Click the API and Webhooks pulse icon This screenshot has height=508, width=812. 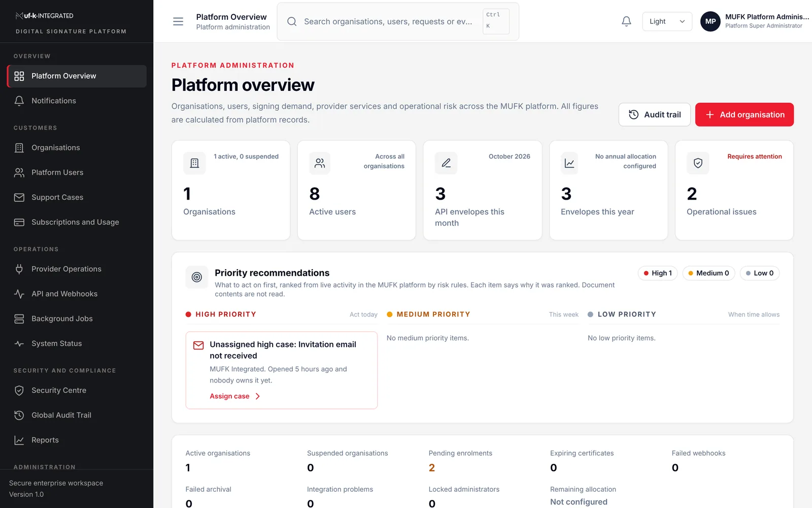pyautogui.click(x=19, y=294)
